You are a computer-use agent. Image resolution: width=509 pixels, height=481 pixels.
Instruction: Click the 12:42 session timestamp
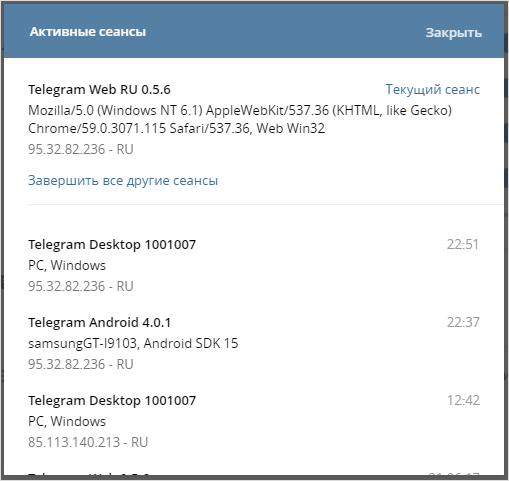pos(463,400)
